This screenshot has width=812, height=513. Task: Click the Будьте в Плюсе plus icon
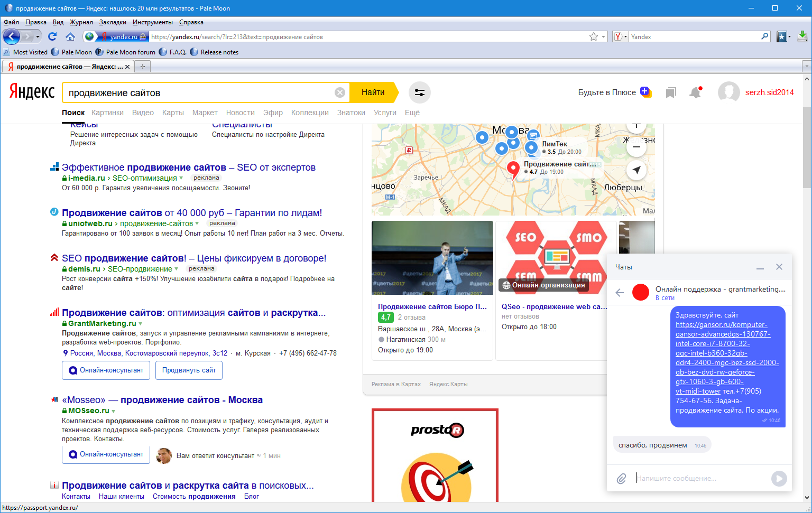(645, 92)
